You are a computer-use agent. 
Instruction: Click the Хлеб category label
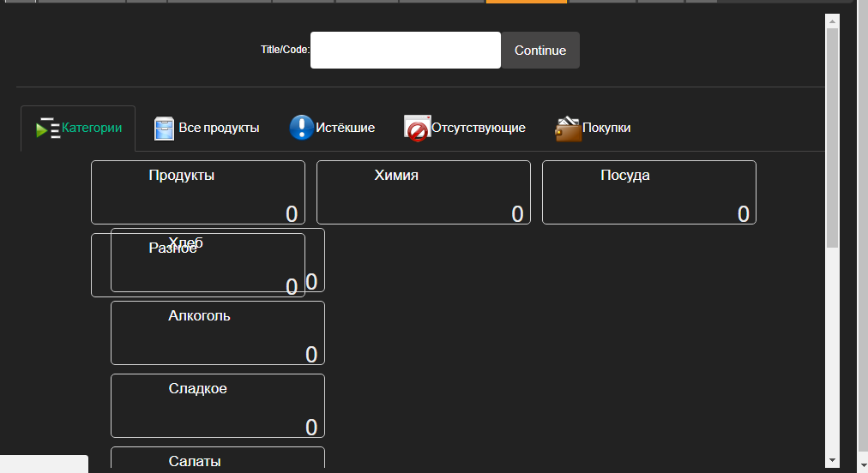[185, 242]
